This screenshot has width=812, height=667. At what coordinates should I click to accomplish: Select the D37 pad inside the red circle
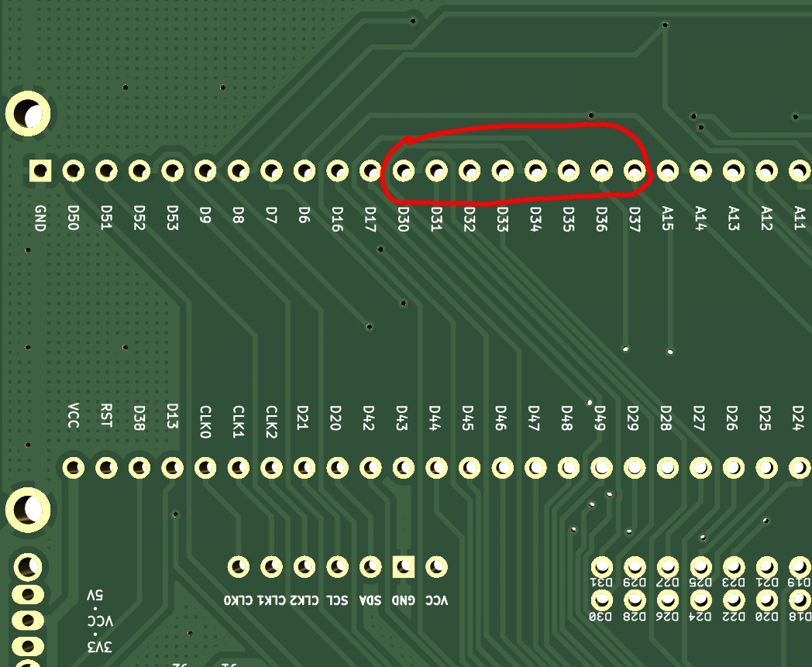[x=635, y=169]
